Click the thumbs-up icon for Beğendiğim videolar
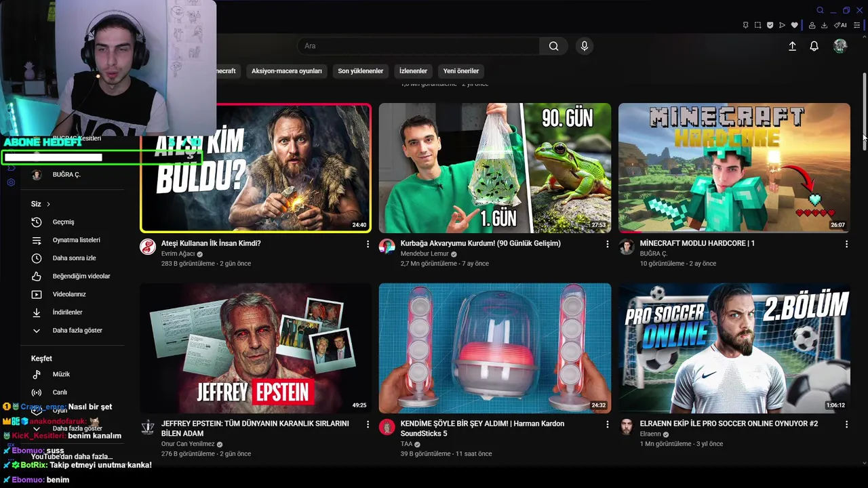The image size is (868, 488). click(37, 277)
